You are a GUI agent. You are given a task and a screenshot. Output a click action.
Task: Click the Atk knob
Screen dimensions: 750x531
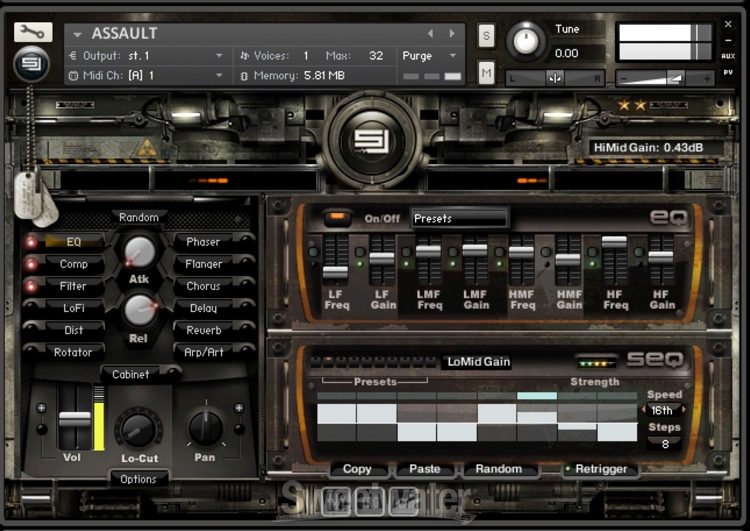(x=140, y=252)
